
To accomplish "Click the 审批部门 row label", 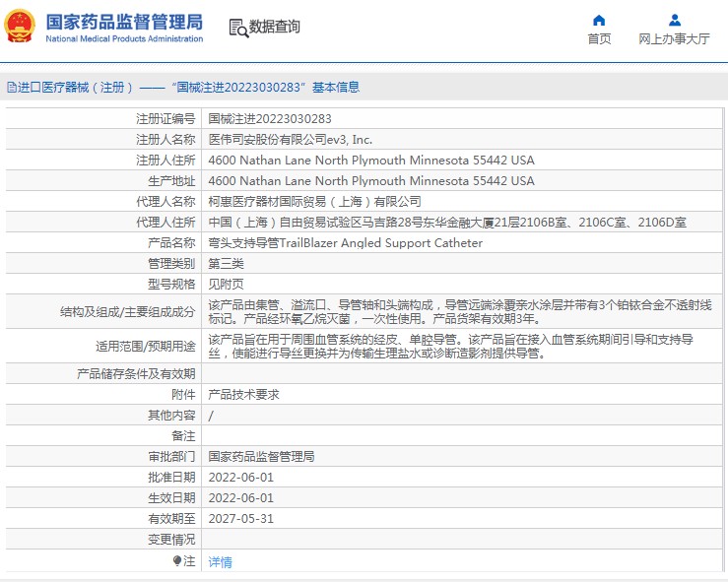I will pos(171,457).
